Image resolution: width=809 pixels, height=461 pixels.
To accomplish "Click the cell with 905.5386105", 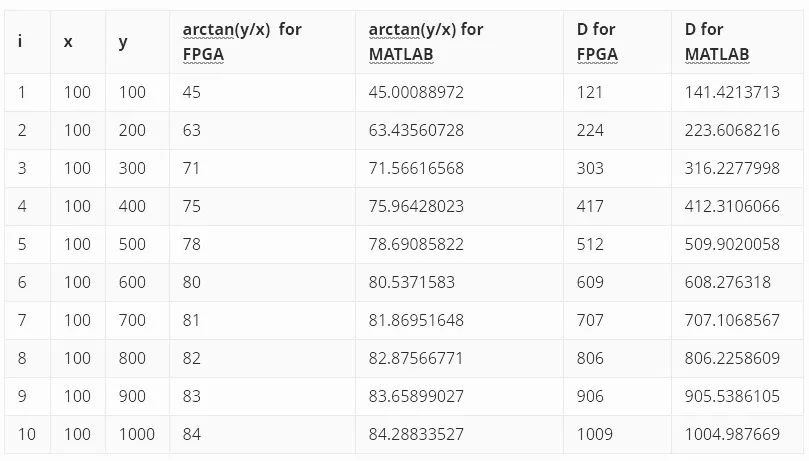I will (732, 396).
